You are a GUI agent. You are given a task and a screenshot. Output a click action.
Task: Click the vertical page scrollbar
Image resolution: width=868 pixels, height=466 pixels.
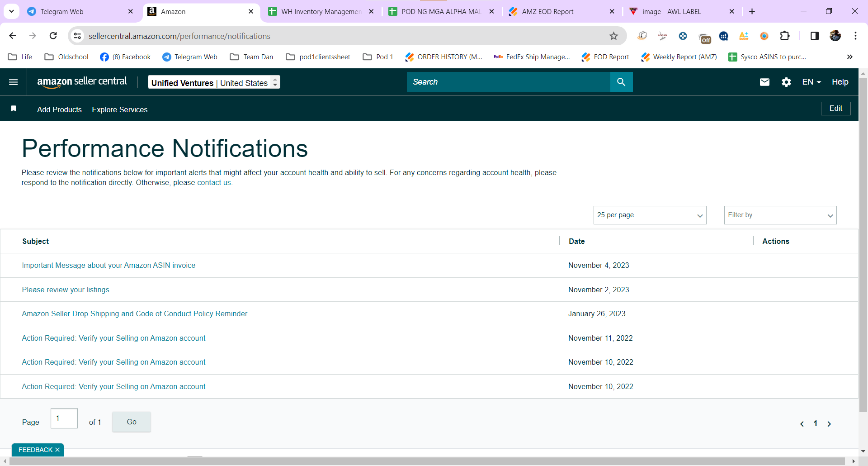click(x=863, y=244)
